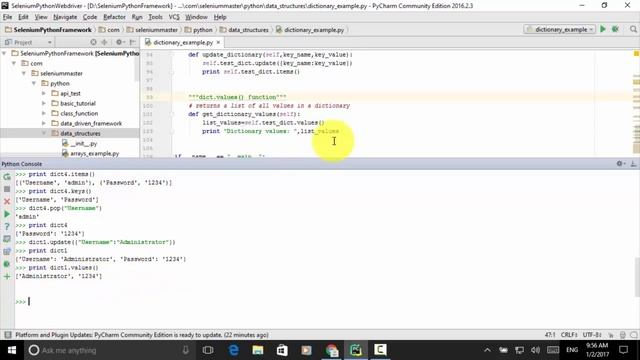This screenshot has width=640, height=360.
Task: Click the console Attach Debugger bug icon
Action: point(7,264)
